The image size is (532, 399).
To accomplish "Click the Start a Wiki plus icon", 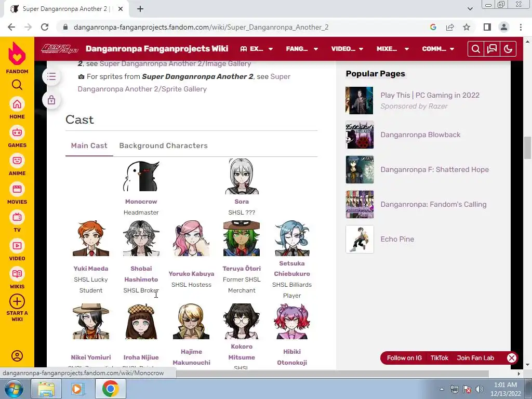I will [17, 301].
